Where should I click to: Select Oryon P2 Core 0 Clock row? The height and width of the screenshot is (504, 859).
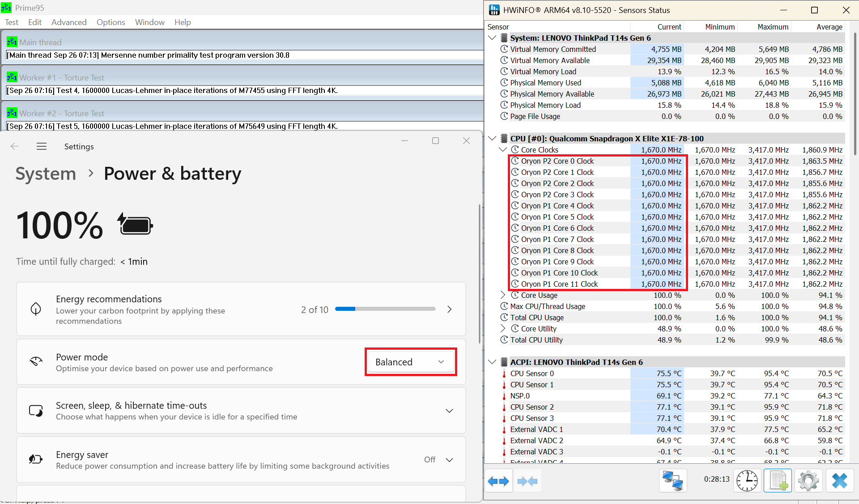(677, 161)
